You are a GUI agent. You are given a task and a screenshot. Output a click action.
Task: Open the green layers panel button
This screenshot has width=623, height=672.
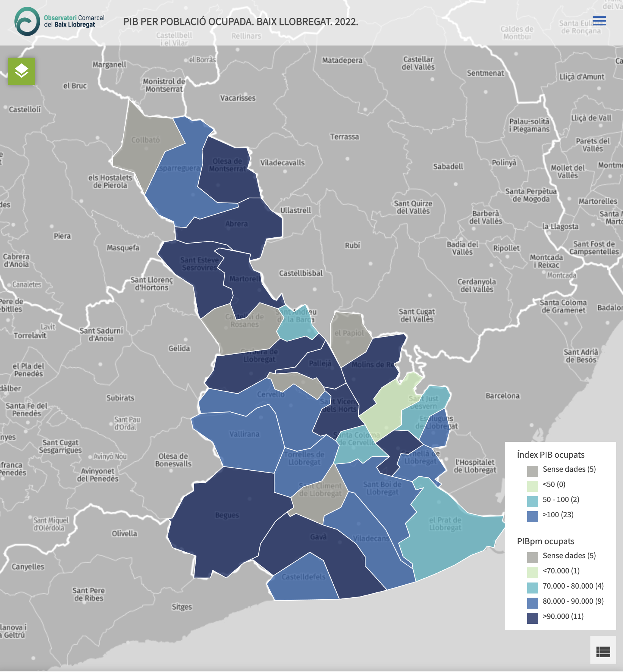click(22, 71)
